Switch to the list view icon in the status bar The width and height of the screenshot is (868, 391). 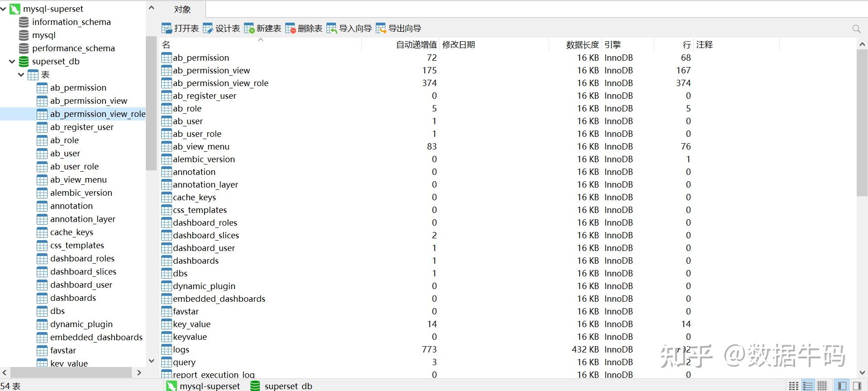click(808, 386)
